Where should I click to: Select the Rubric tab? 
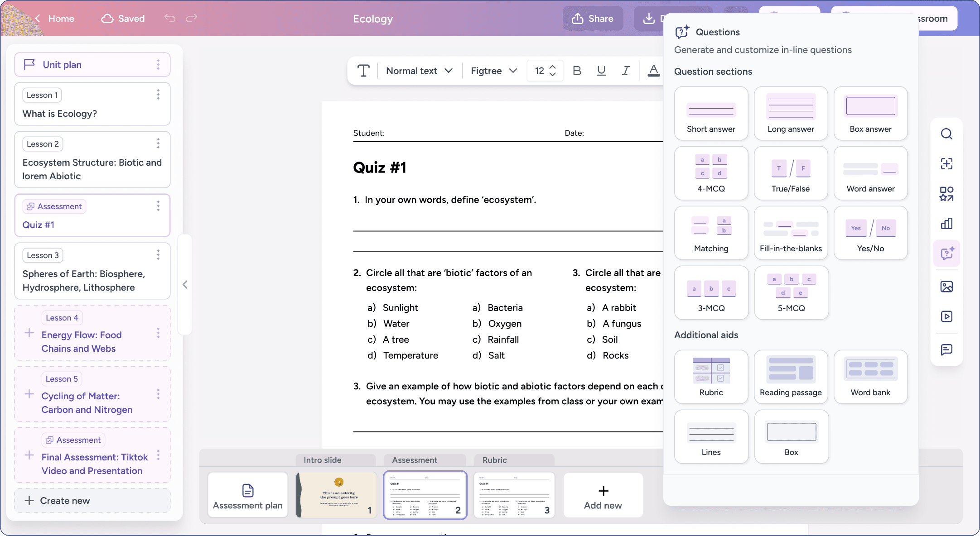pos(494,460)
